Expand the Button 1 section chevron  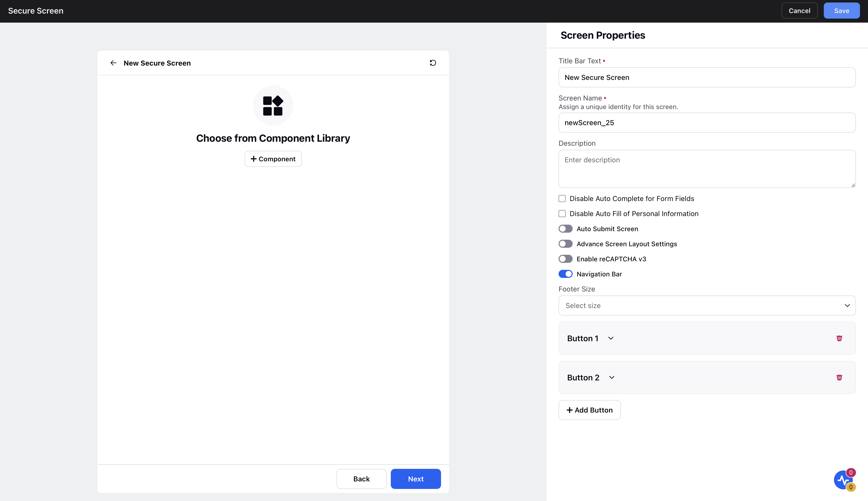[610, 338]
